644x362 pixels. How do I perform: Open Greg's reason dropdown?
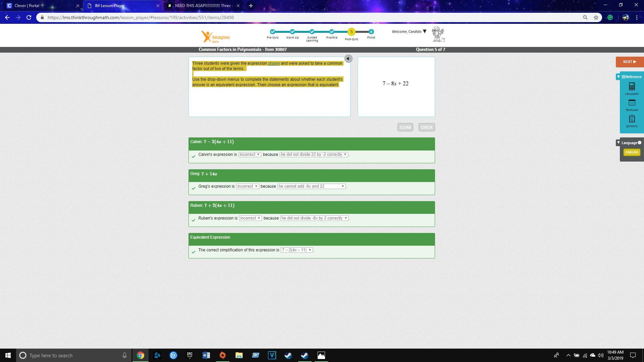(311, 186)
